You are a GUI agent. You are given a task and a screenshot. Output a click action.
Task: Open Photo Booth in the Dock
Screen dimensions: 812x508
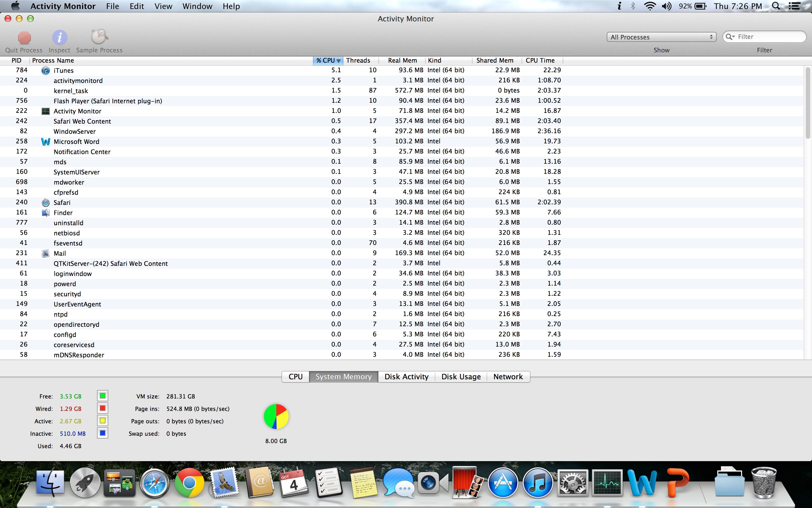click(468, 483)
